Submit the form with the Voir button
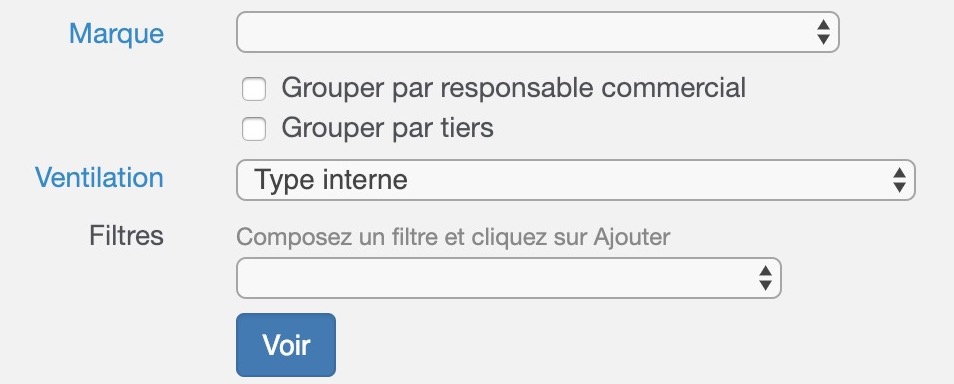Image resolution: width=954 pixels, height=384 pixels. point(286,345)
